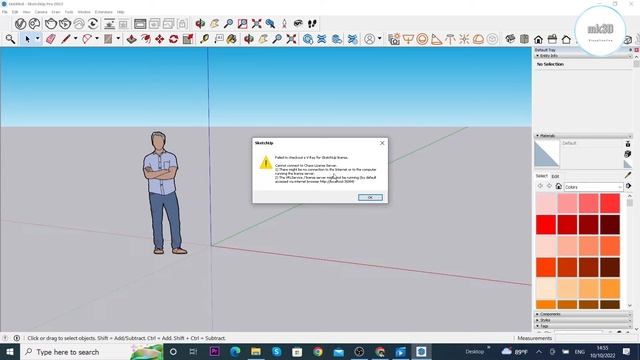The width and height of the screenshot is (640, 360).
Task: Select the Arc tool
Action: [87, 39]
